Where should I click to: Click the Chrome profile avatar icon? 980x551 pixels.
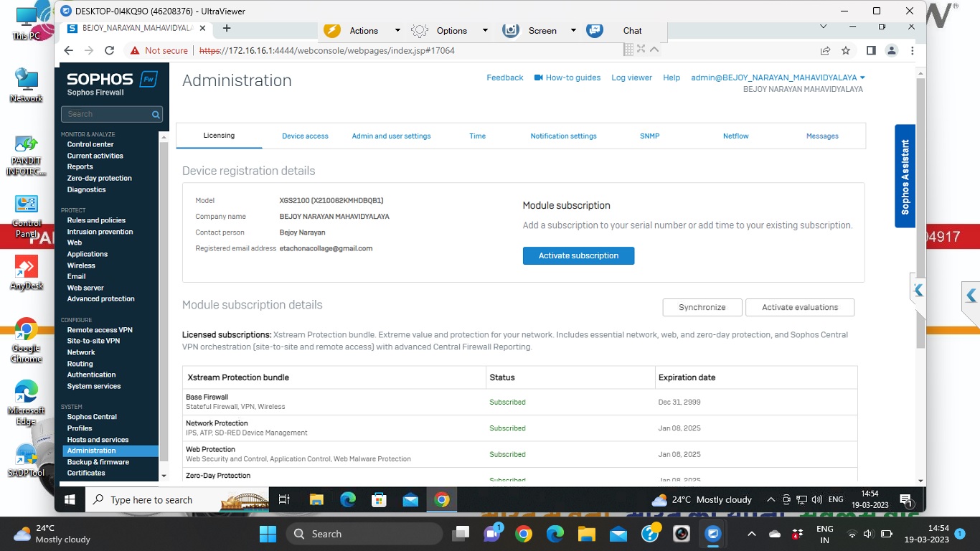[x=892, y=50]
